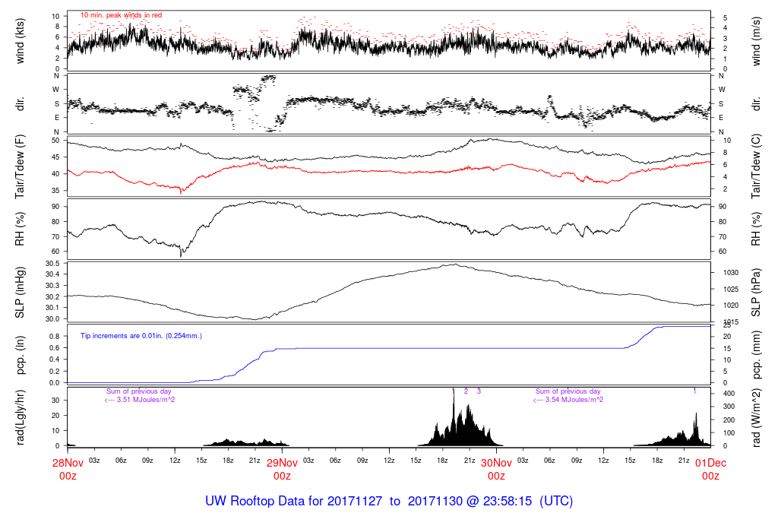Click the '10 min. peak winds in red' note
The image size is (778, 532).
pos(121,15)
